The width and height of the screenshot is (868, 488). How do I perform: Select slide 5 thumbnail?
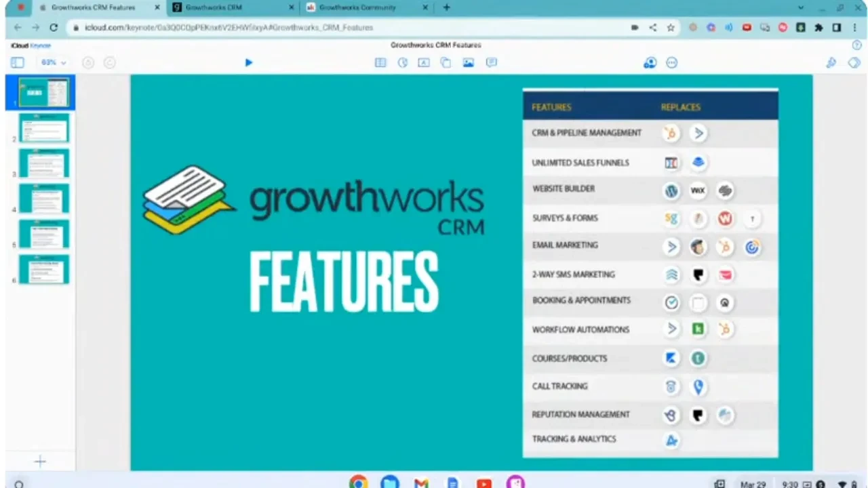click(44, 233)
